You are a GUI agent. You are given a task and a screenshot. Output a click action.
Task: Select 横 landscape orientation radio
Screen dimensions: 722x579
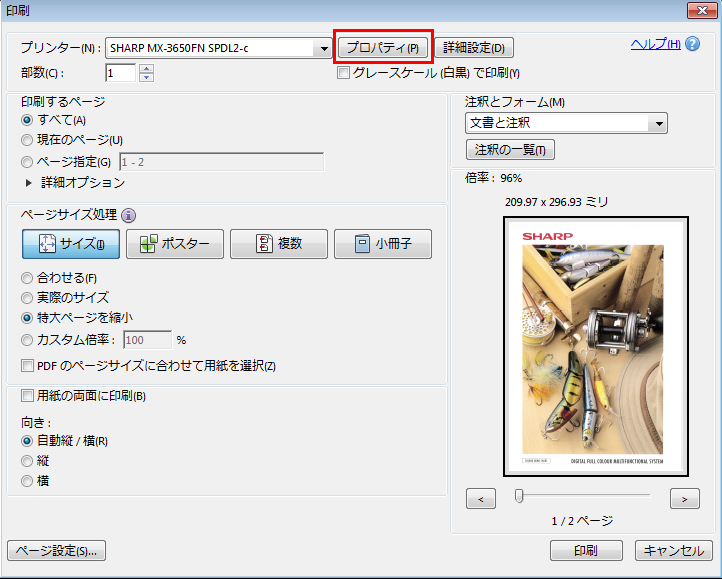coord(27,481)
